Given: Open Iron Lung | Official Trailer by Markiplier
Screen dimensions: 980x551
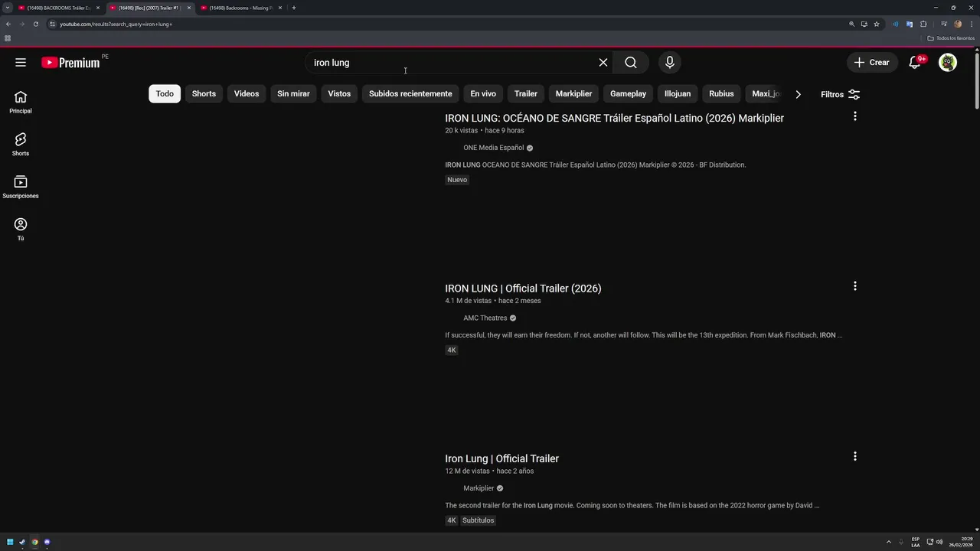Looking at the screenshot, I should tap(501, 458).
